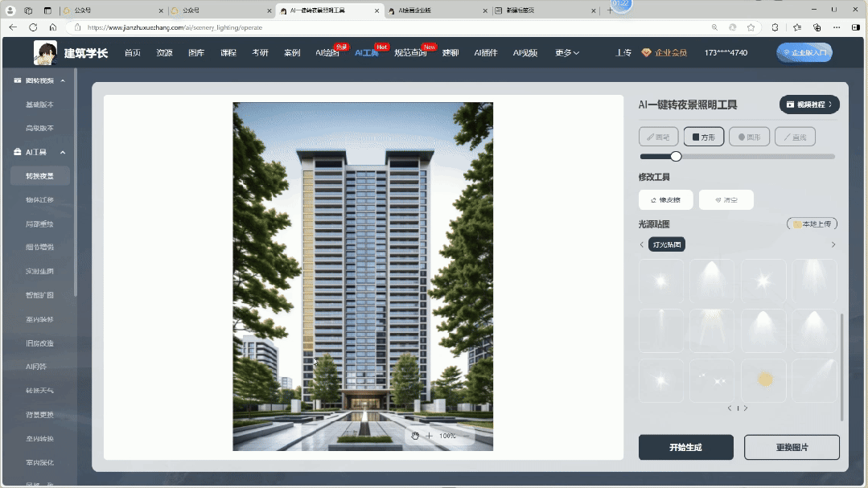Open the 案例 menu item
The image size is (868, 488).
292,52
